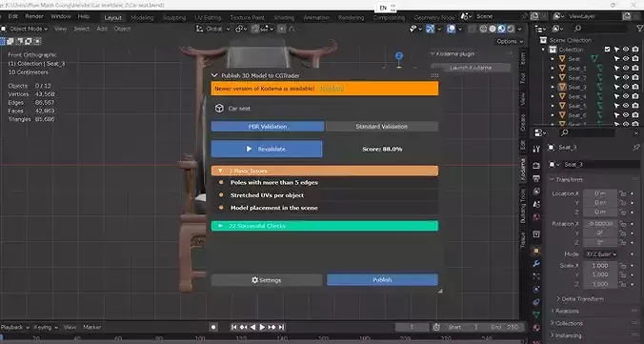The image size is (644, 344).
Task: Switch to the Modeling workspace tab
Action: [x=142, y=18]
